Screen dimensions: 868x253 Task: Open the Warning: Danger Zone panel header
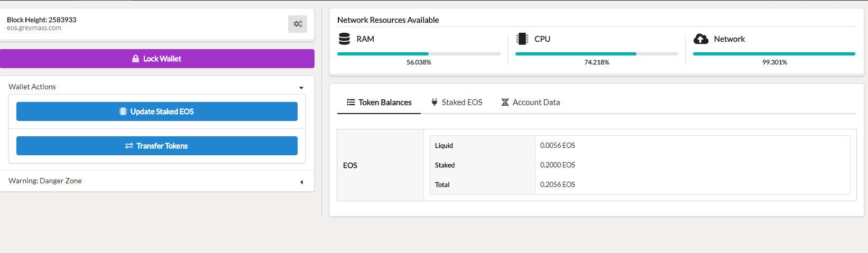pos(157,181)
